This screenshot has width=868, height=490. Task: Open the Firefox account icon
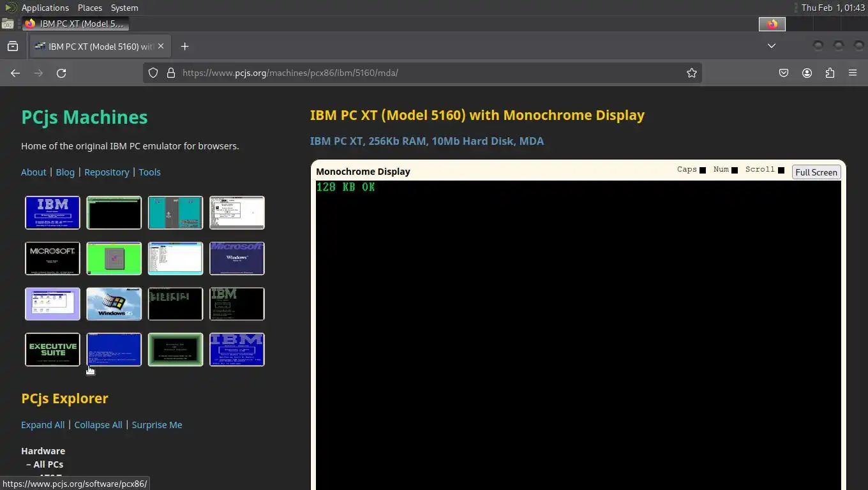pyautogui.click(x=807, y=73)
